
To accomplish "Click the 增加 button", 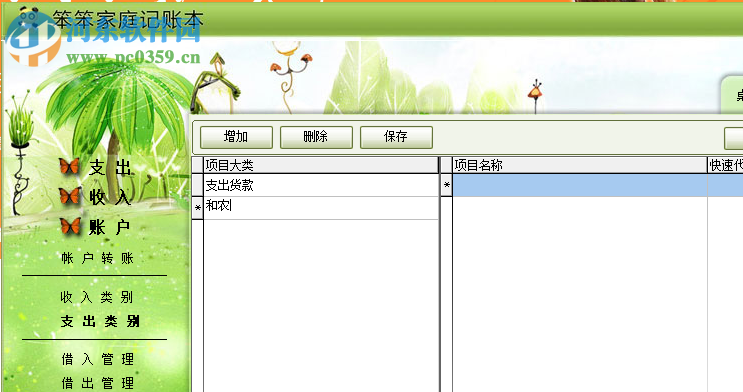I will (236, 137).
